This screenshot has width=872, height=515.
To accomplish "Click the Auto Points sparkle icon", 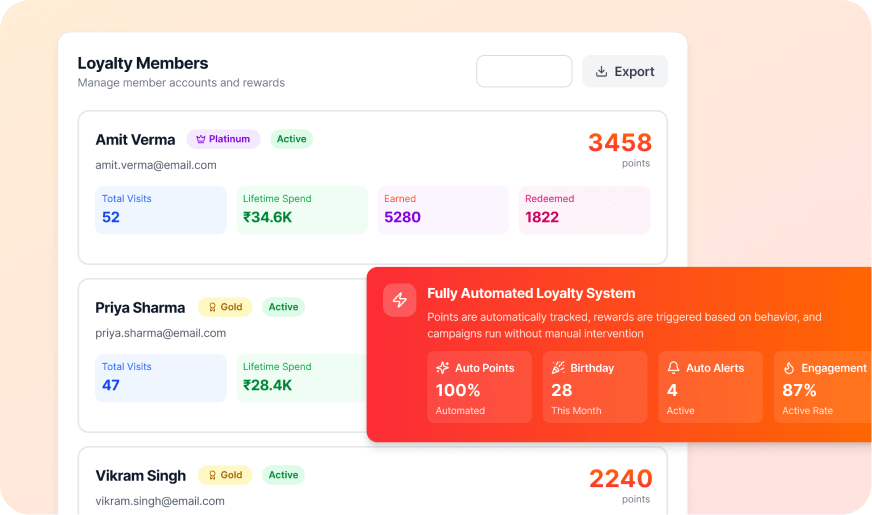I will [x=443, y=368].
